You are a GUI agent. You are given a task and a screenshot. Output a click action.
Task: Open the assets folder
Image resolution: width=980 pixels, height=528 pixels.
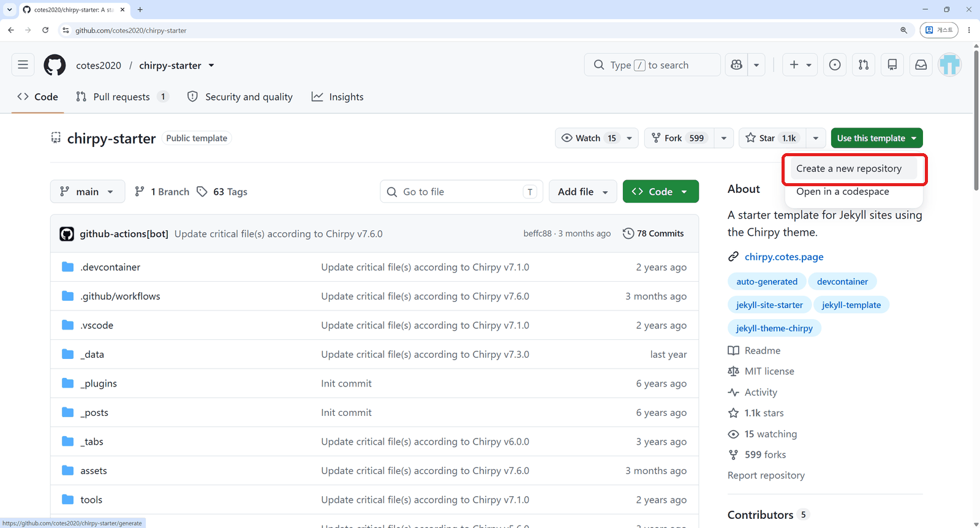click(x=94, y=471)
